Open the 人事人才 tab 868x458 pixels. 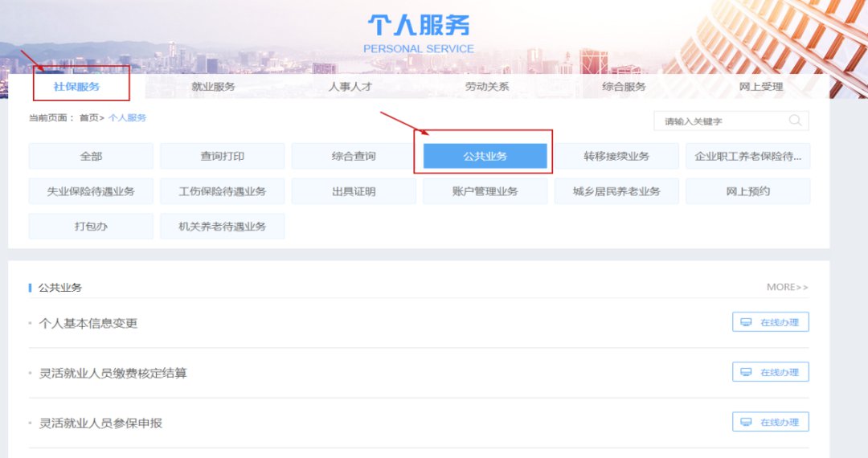[350, 86]
